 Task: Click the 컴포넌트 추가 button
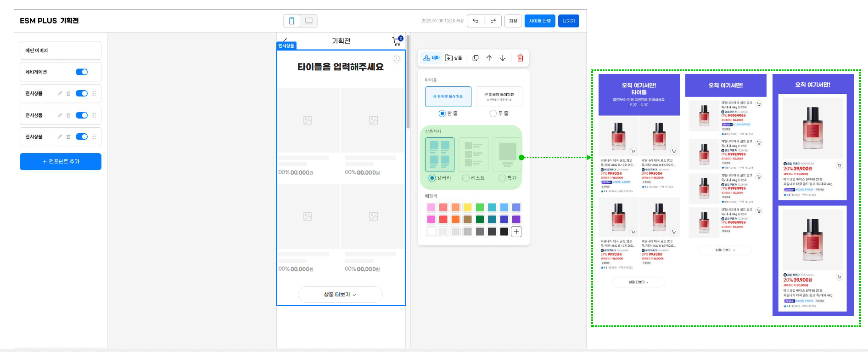pyautogui.click(x=61, y=161)
